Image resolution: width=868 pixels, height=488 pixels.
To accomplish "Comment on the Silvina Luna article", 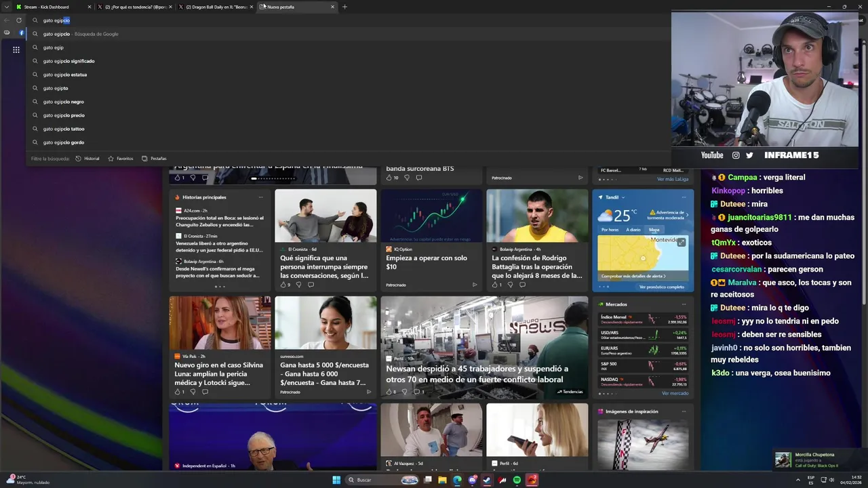I will tap(205, 392).
